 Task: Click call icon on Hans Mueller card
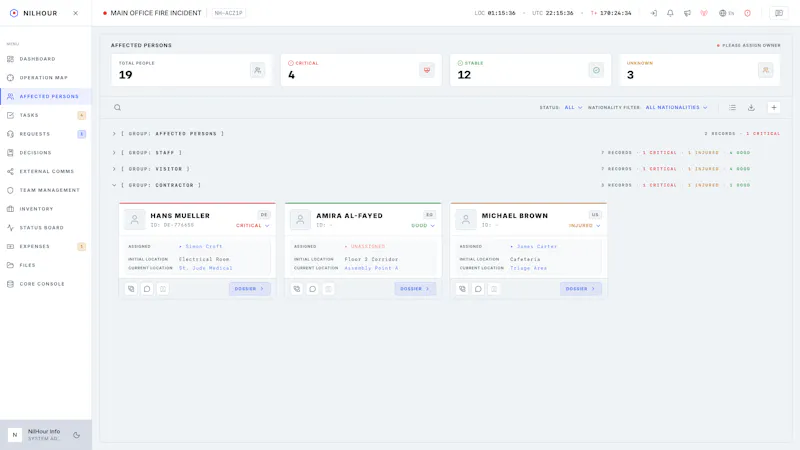click(131, 289)
